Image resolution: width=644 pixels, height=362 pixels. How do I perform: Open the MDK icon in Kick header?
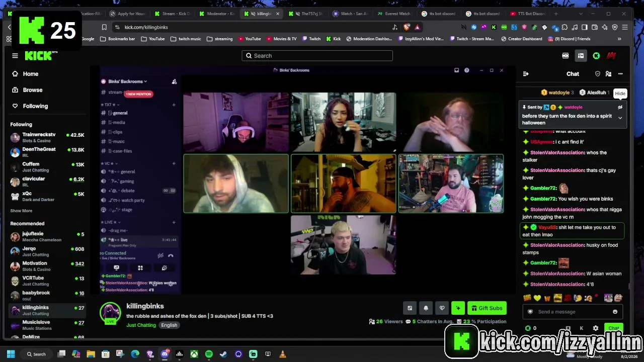click(x=566, y=56)
